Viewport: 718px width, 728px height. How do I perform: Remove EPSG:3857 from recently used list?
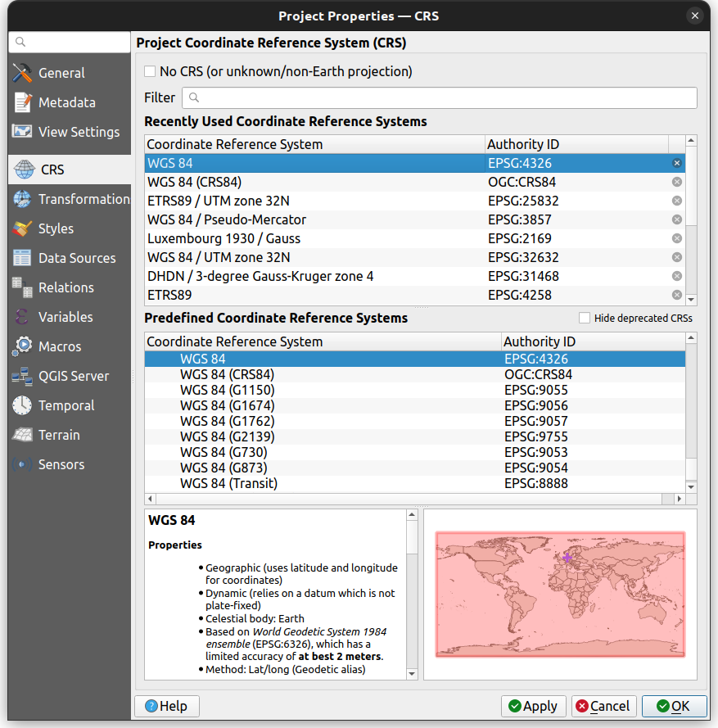click(x=677, y=219)
